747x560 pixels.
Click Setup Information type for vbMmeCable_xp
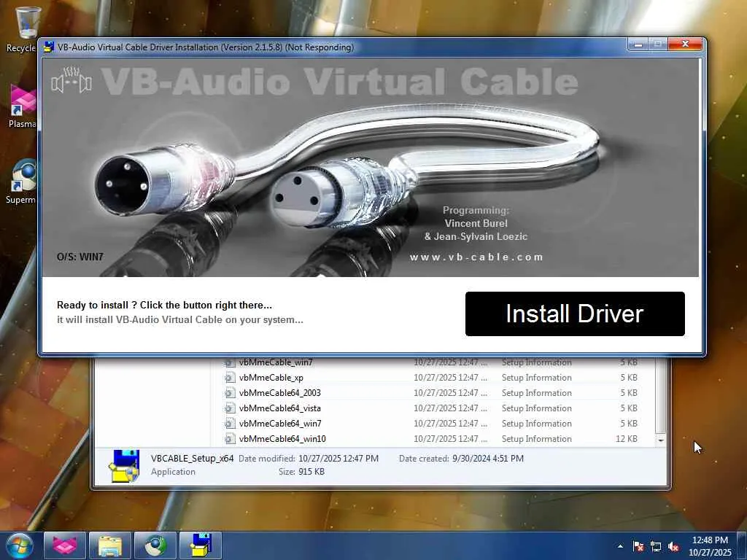(x=536, y=378)
